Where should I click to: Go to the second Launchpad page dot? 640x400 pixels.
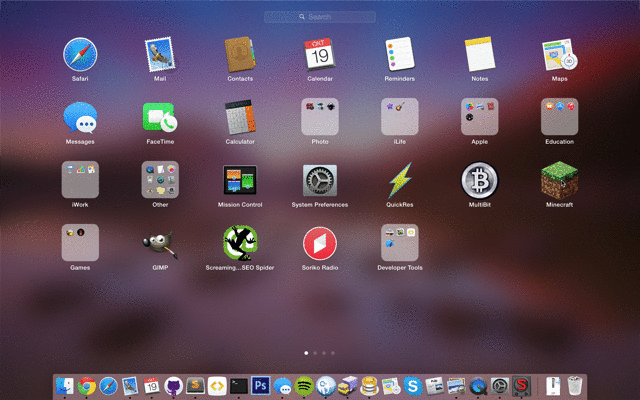[315, 353]
